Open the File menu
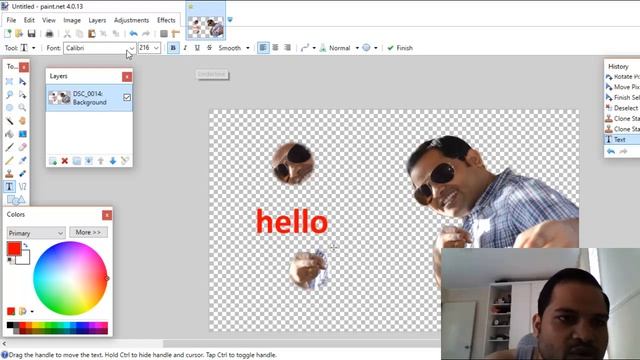The image size is (640, 360). pos(11,20)
